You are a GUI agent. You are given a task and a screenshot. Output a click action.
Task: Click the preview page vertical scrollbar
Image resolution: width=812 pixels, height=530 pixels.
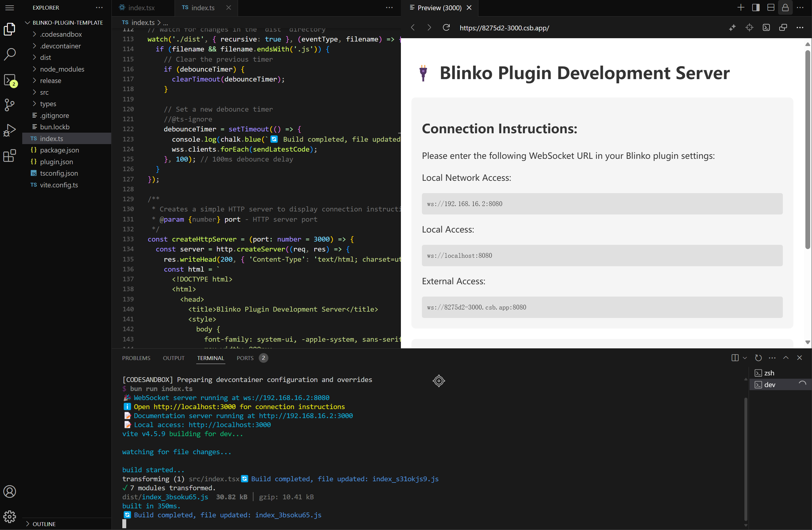(807, 149)
